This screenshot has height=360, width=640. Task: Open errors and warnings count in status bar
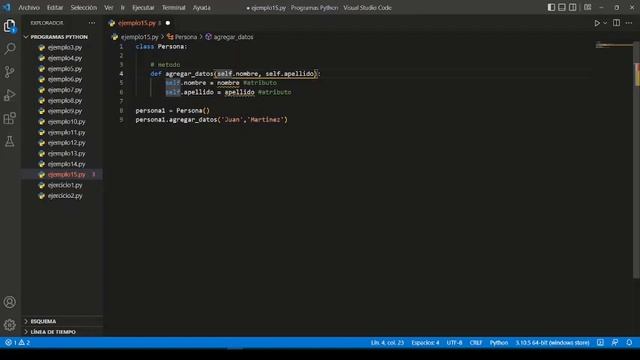tap(18, 342)
